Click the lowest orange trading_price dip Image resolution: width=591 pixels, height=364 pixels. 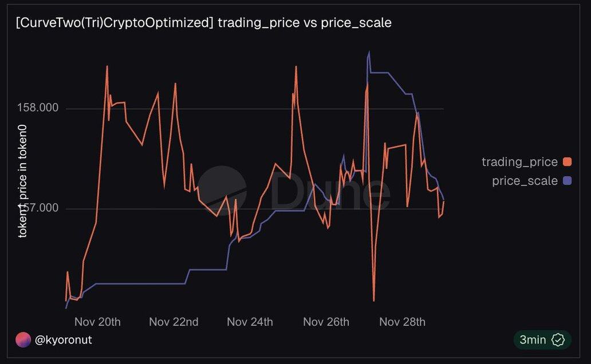374,300
